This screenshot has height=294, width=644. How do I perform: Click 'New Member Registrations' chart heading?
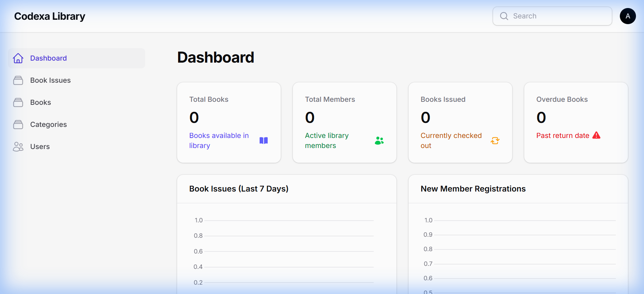pos(473,189)
